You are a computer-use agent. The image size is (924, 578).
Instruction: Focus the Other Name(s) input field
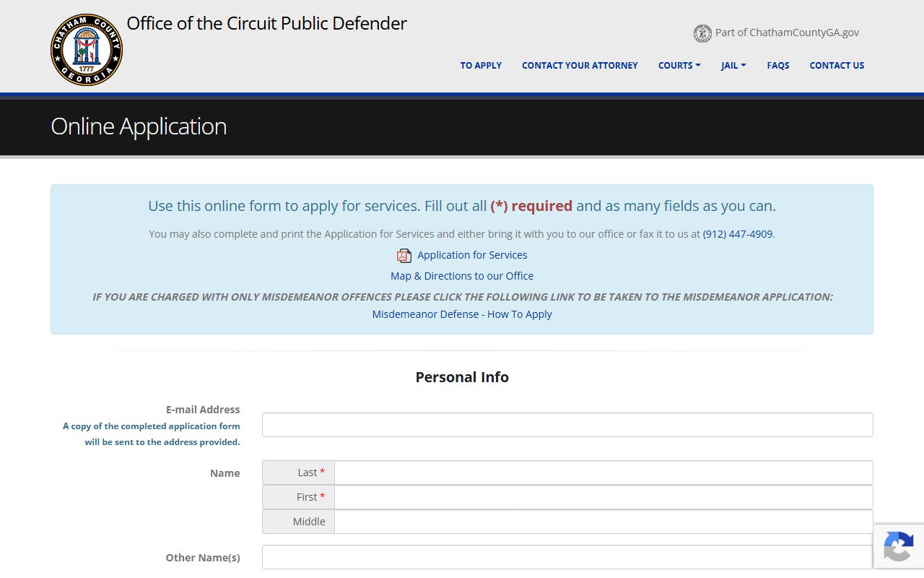pyautogui.click(x=567, y=557)
